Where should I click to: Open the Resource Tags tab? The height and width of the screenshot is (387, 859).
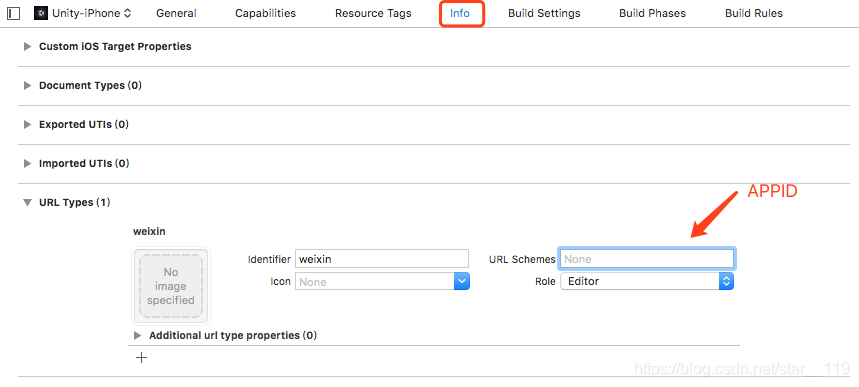(x=373, y=13)
